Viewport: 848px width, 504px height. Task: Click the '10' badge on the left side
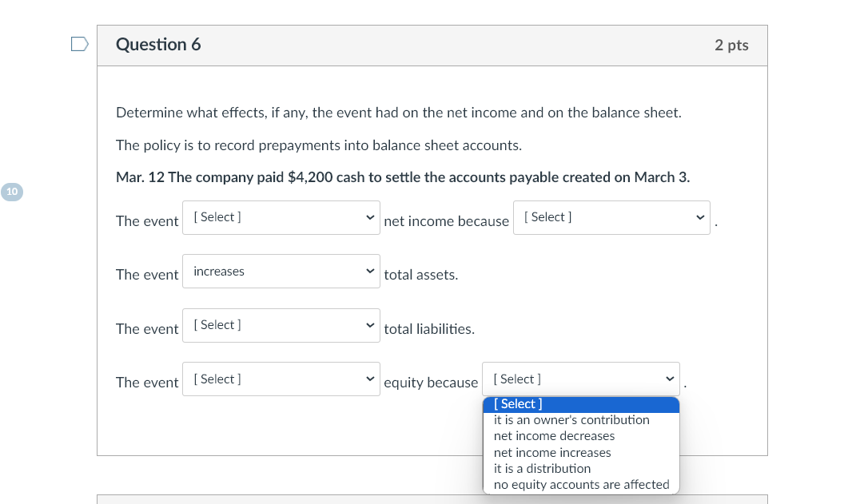pyautogui.click(x=12, y=192)
